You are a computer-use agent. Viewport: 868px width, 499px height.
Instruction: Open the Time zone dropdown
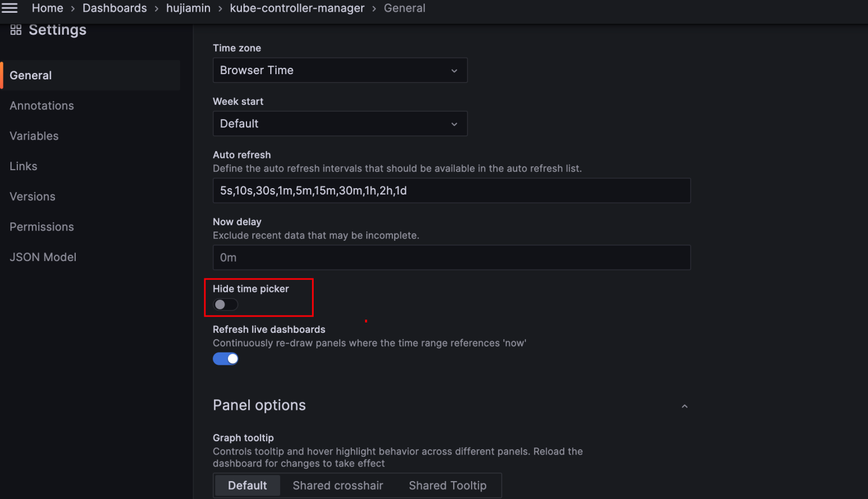click(x=340, y=71)
